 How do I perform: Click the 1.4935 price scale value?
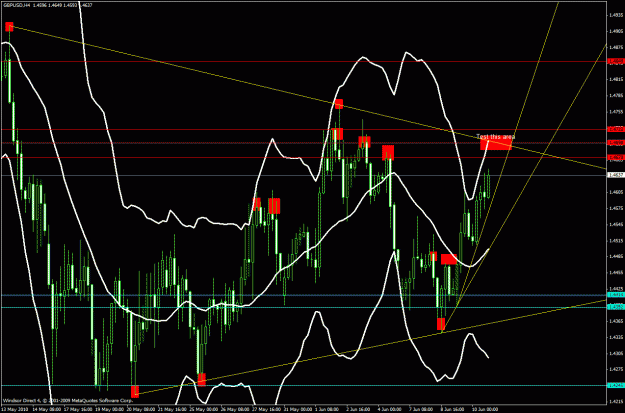click(616, 15)
